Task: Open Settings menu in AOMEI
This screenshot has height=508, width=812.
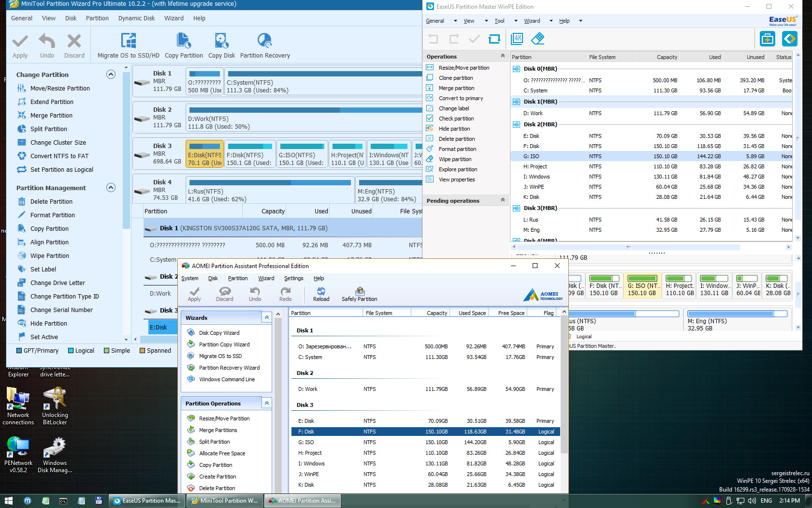Action: 293,278
